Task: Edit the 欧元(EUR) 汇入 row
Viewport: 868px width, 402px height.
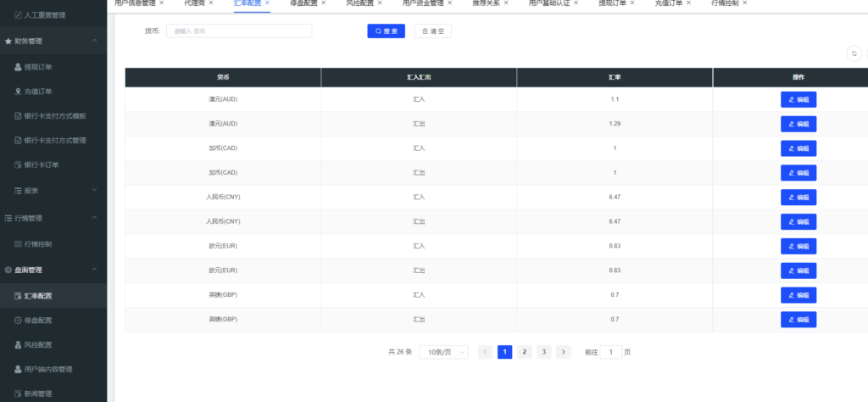Action: [798, 246]
